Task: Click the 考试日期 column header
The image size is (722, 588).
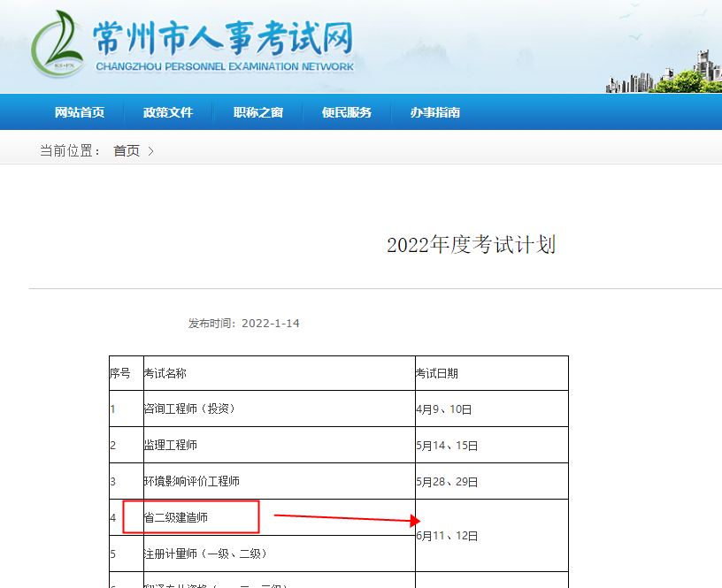Action: pos(440,372)
